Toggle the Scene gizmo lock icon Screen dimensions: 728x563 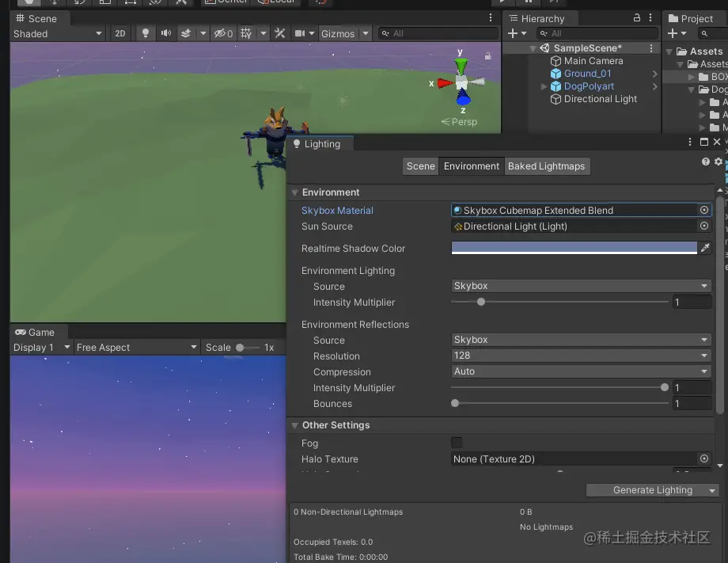coord(487,55)
